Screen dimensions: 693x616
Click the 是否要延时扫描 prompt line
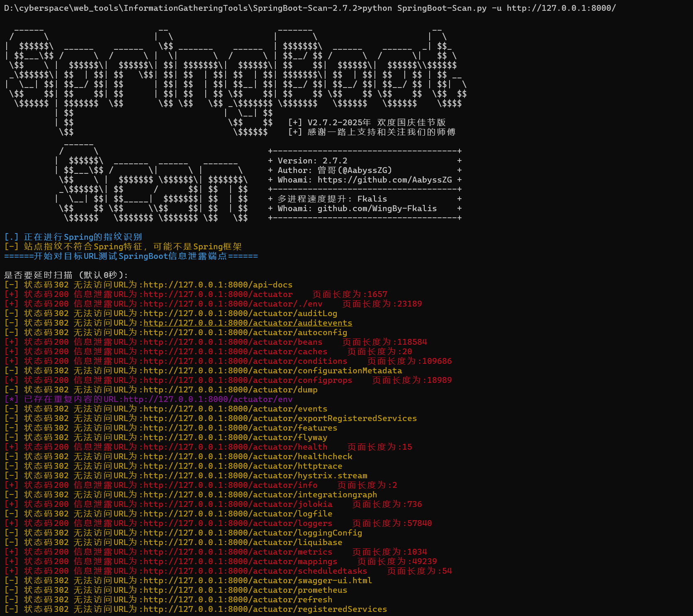coord(66,275)
